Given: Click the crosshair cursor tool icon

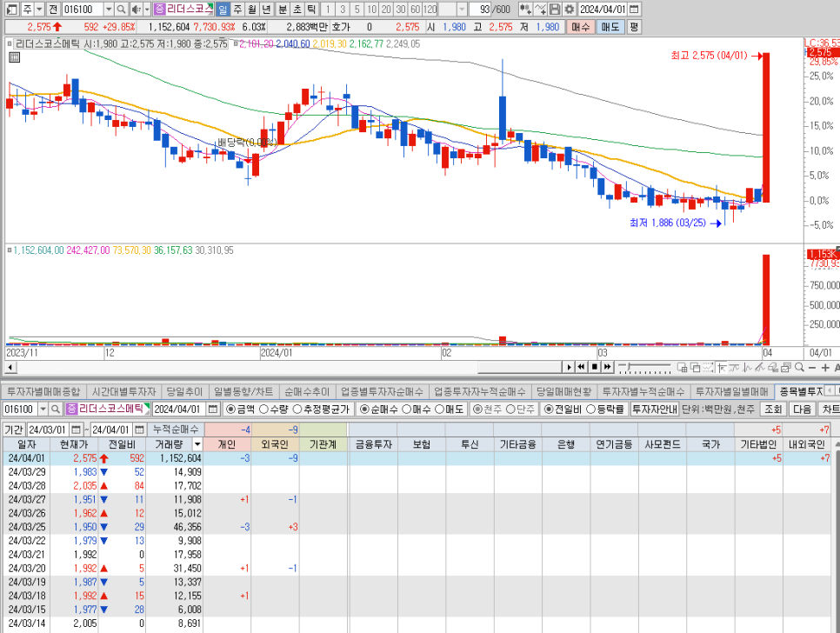Looking at the screenshot, I should 721,368.
